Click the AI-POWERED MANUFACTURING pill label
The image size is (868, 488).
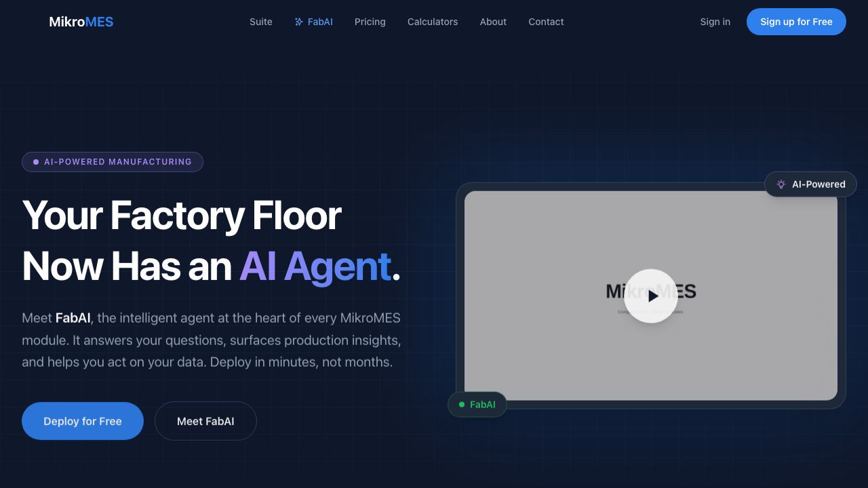pos(113,162)
